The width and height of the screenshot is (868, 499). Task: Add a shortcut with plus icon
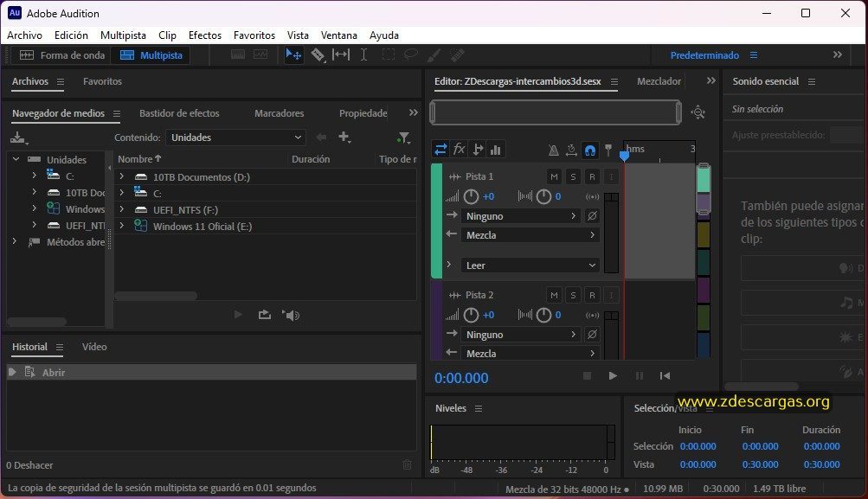[x=344, y=137]
